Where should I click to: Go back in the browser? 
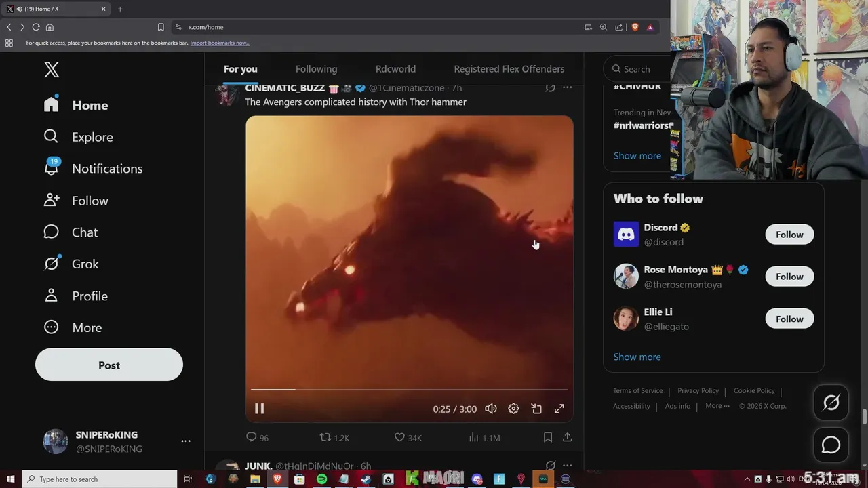(9, 27)
